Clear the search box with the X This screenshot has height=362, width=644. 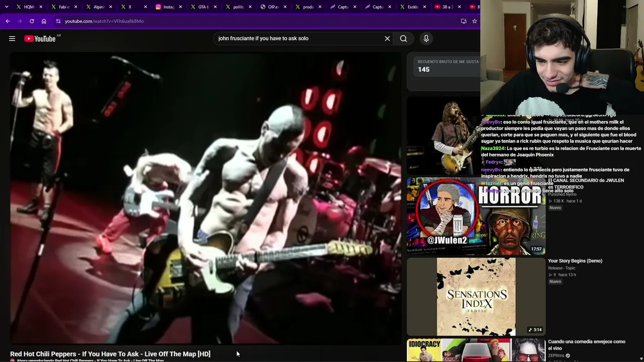click(x=387, y=39)
